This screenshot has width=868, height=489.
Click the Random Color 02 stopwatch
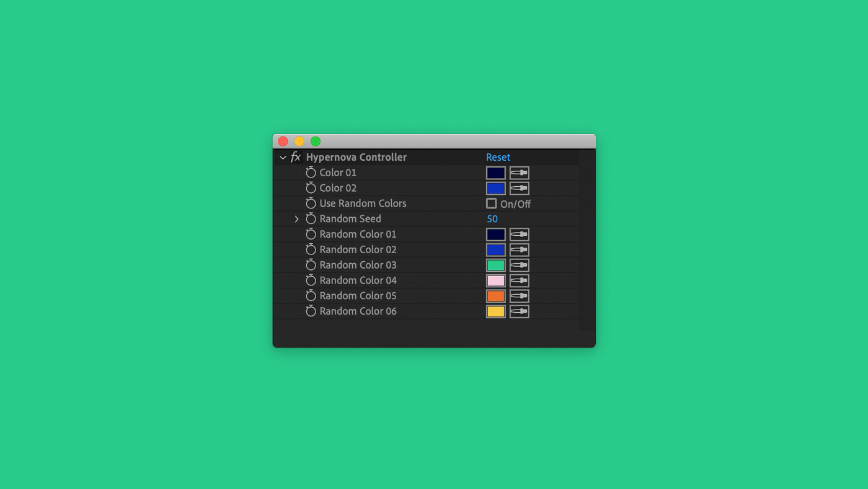(x=311, y=249)
